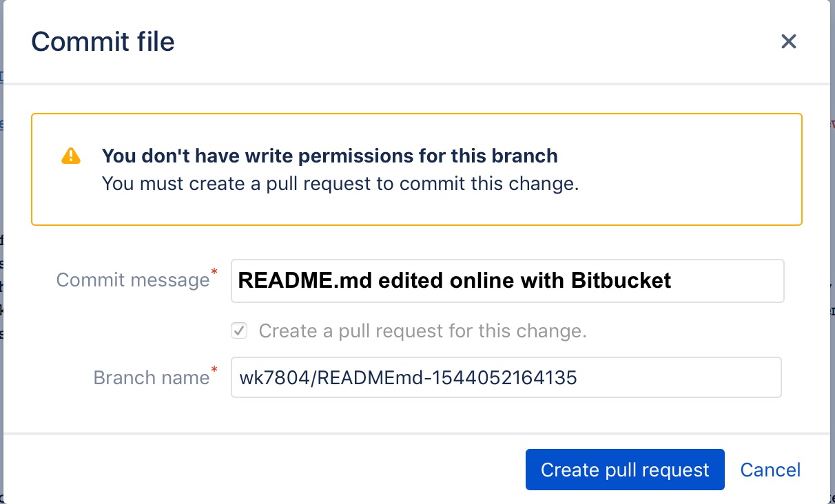835x504 pixels.
Task: Close the Commit file dialog via X
Action: [x=788, y=41]
